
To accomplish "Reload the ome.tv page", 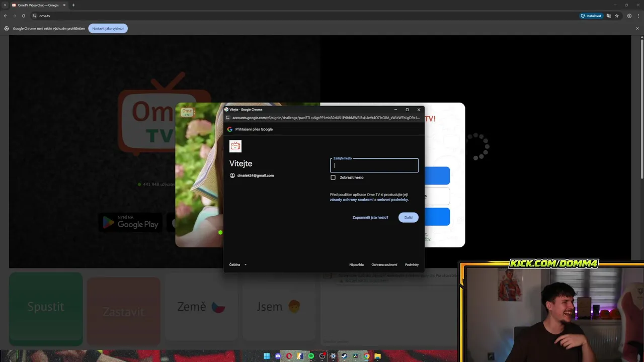I will point(23,16).
